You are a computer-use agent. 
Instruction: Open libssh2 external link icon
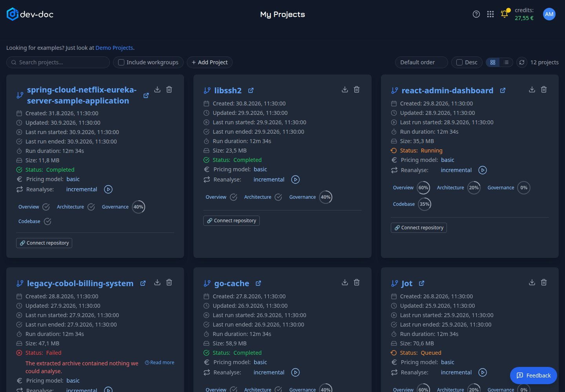pos(251,91)
